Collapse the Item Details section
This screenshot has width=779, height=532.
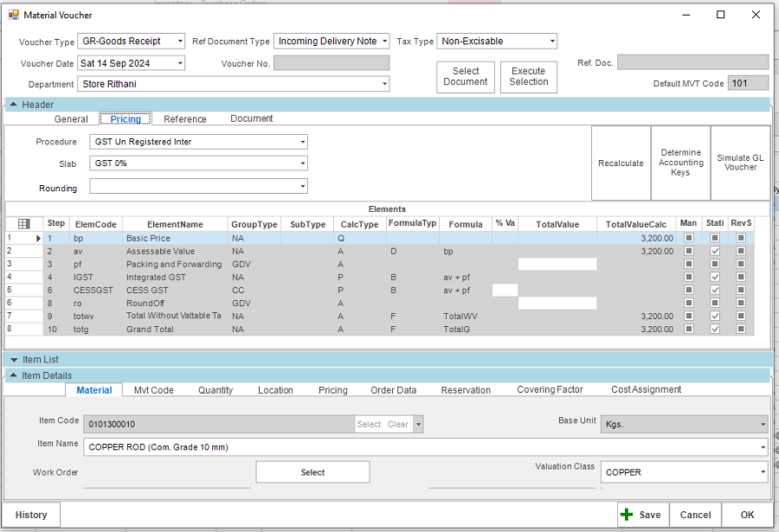13,375
